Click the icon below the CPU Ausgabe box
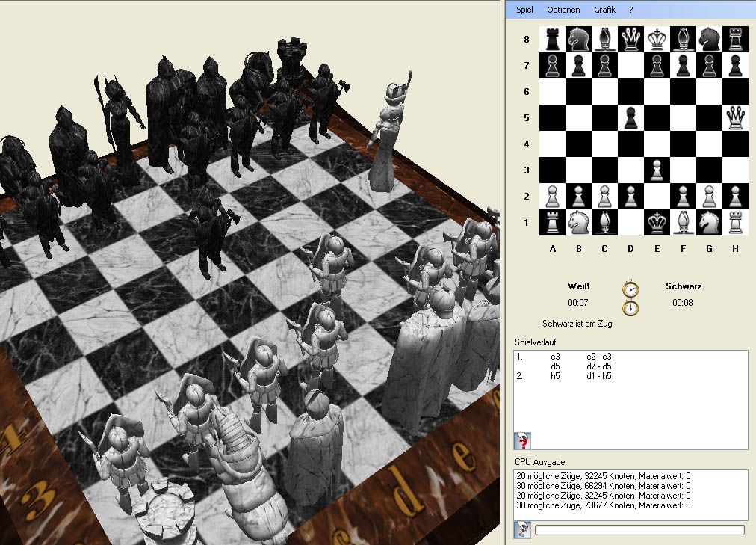 (x=523, y=530)
